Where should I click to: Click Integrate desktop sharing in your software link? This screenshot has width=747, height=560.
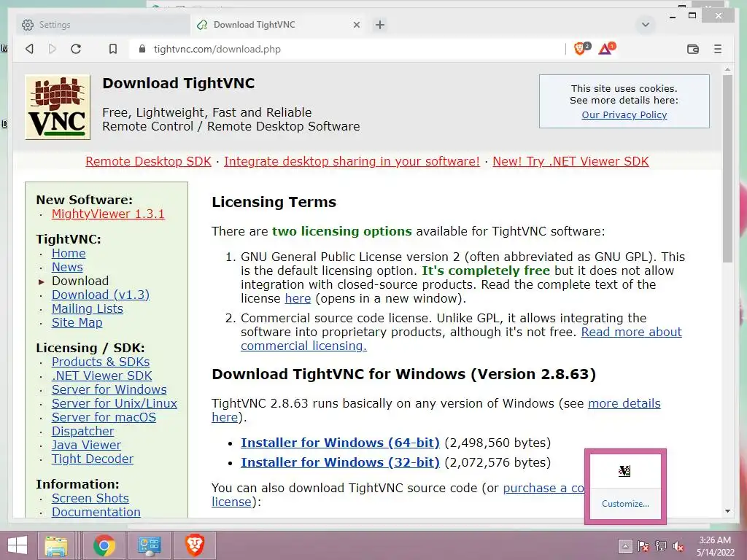(x=352, y=161)
